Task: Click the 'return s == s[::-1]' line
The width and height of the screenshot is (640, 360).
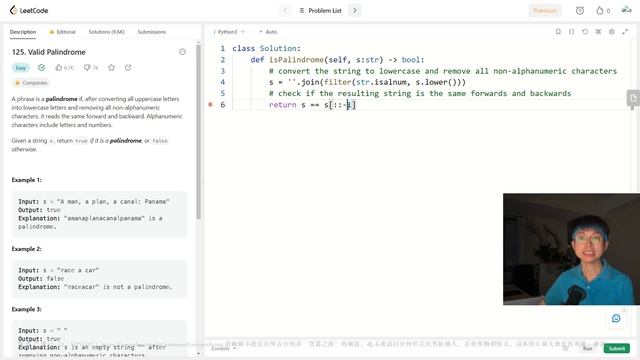Action: pos(312,104)
